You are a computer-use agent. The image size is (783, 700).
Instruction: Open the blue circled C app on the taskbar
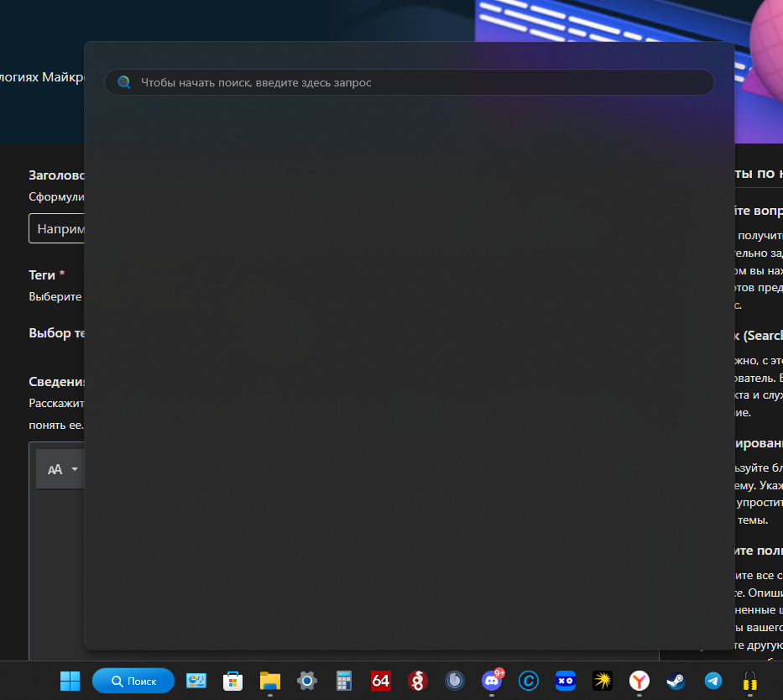(529, 681)
